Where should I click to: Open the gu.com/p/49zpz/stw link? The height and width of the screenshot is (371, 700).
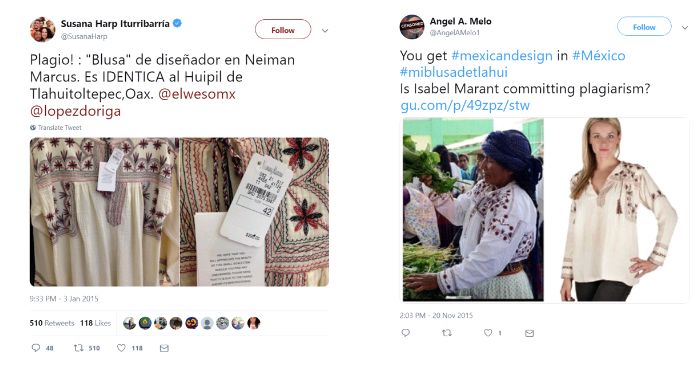[x=465, y=105]
